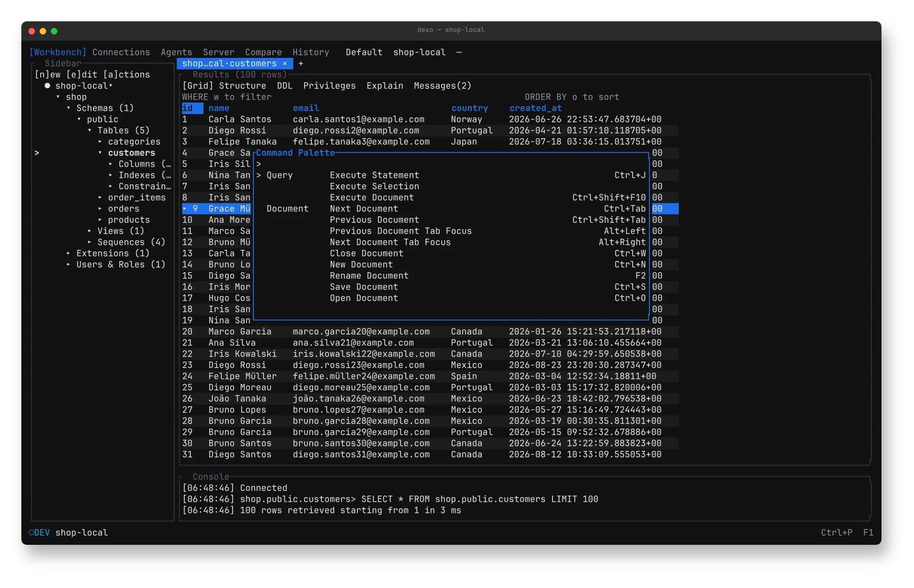
Task: Expand the Sequences (4) node arrow
Action: 89,242
